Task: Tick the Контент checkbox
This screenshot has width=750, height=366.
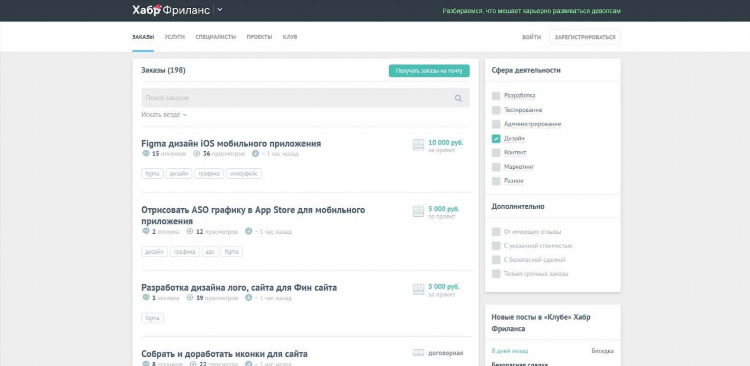Action: click(x=496, y=153)
